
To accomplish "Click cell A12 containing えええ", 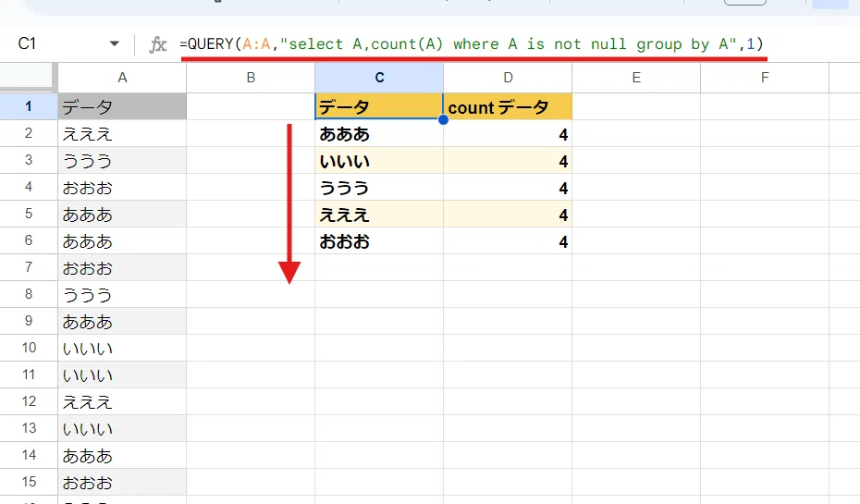I will pos(122,402).
